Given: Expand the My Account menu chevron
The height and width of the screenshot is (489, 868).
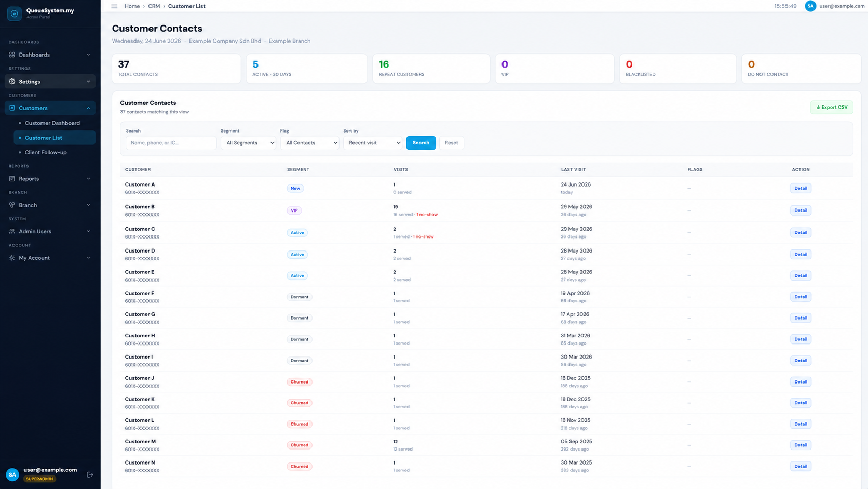Looking at the screenshot, I should tap(88, 258).
